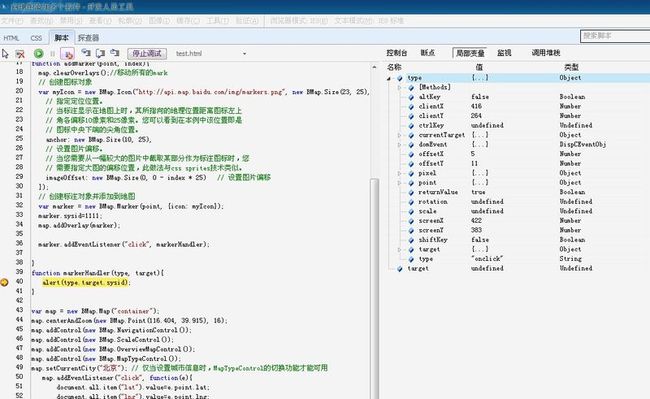Open the 查看(V) menu

(x=100, y=20)
